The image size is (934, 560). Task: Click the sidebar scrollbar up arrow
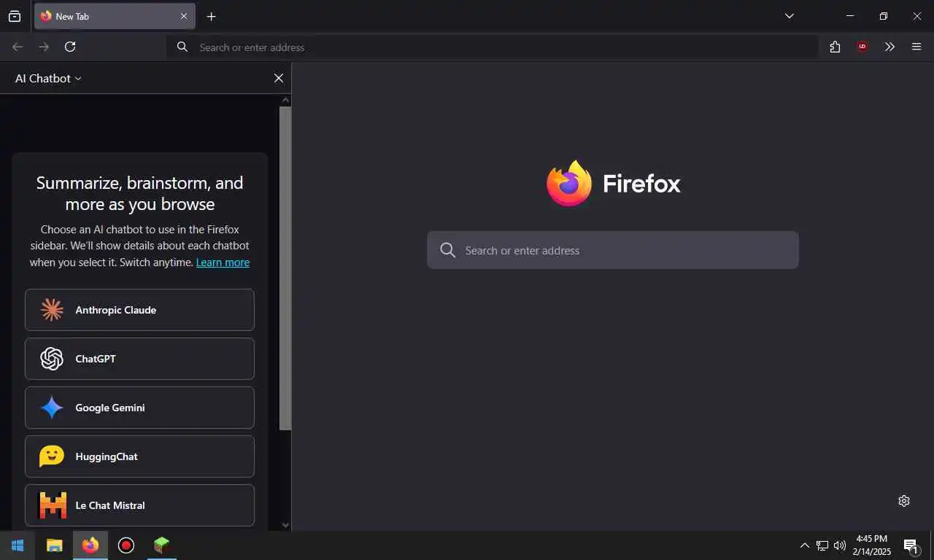[285, 100]
